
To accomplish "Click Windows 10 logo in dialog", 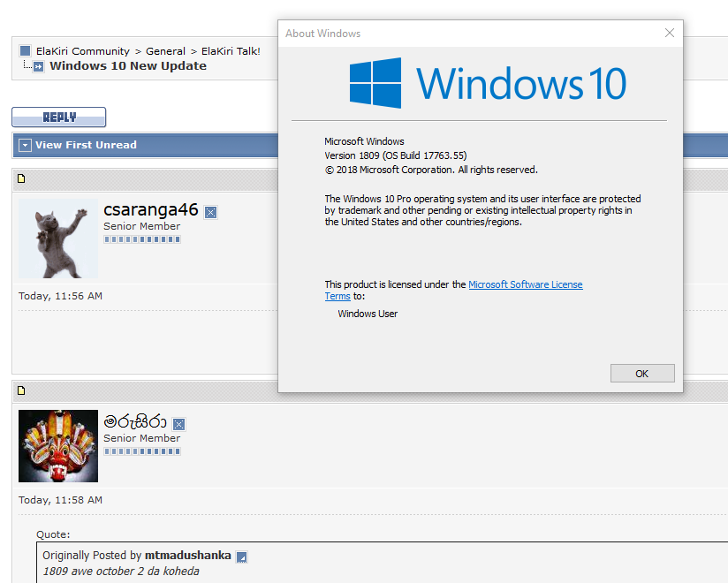I will pyautogui.click(x=488, y=83).
